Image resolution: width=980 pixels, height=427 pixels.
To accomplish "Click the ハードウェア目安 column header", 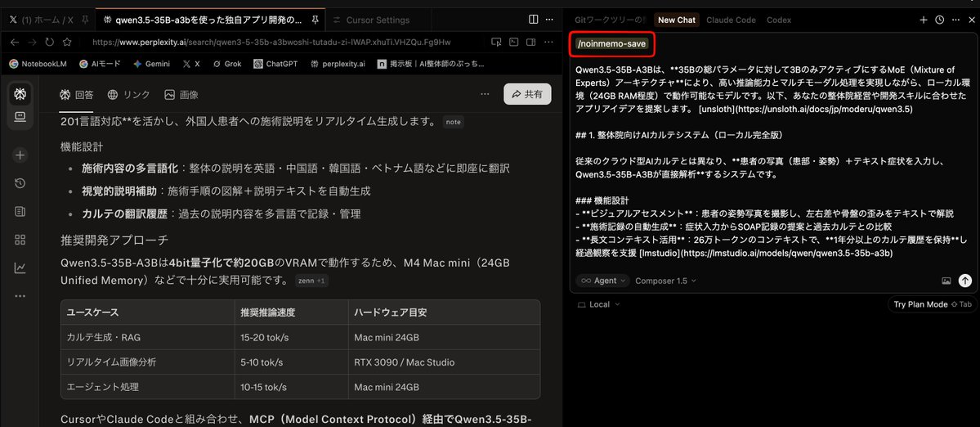I will click(443, 312).
